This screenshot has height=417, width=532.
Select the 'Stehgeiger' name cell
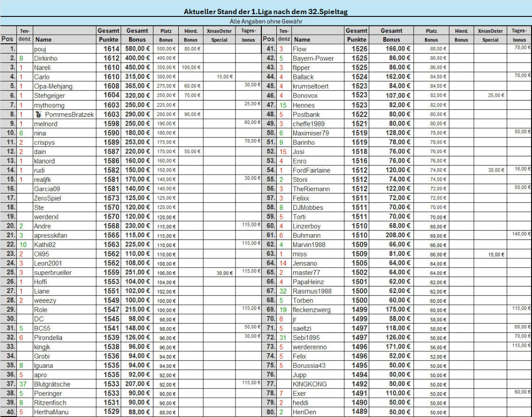click(64, 95)
